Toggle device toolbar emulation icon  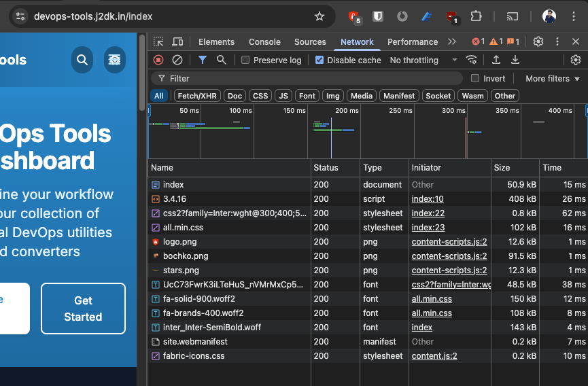point(177,41)
